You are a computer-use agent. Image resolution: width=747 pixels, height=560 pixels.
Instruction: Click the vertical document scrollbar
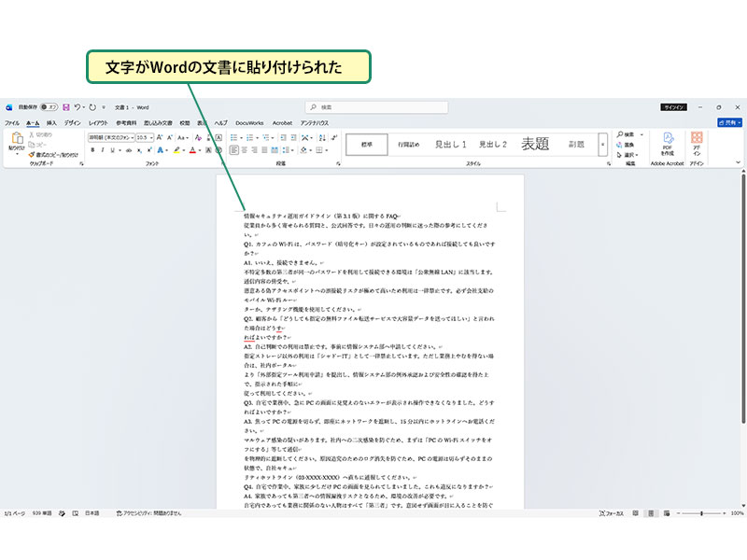click(x=743, y=299)
